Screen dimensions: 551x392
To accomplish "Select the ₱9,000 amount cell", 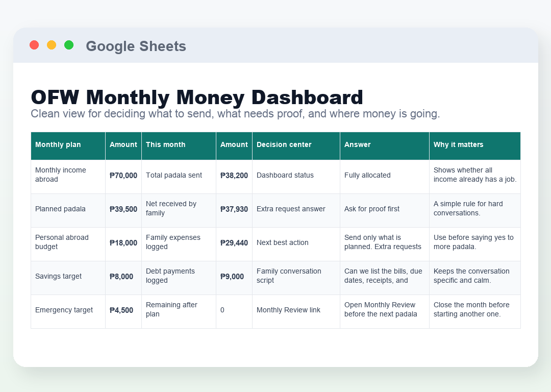I will 234,278.
